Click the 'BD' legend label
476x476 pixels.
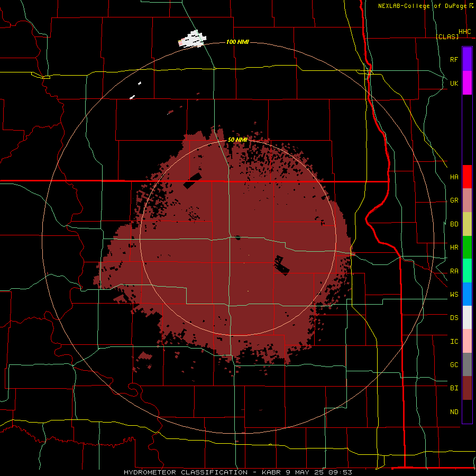point(454,224)
